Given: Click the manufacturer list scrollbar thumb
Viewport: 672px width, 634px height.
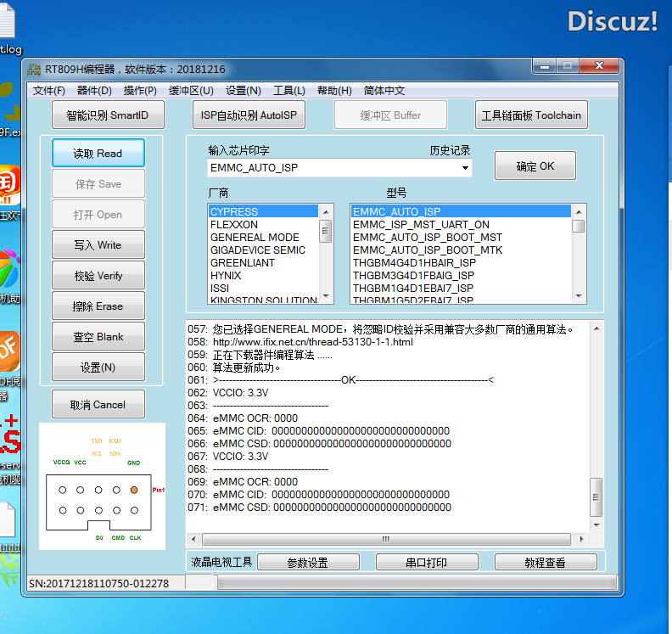Looking at the screenshot, I should click(x=326, y=231).
